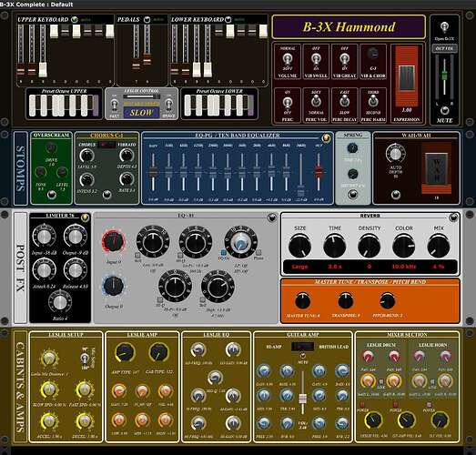This screenshot has height=455, width=476.
Task: Flip the VIB SWELL switch
Action: 316,59
